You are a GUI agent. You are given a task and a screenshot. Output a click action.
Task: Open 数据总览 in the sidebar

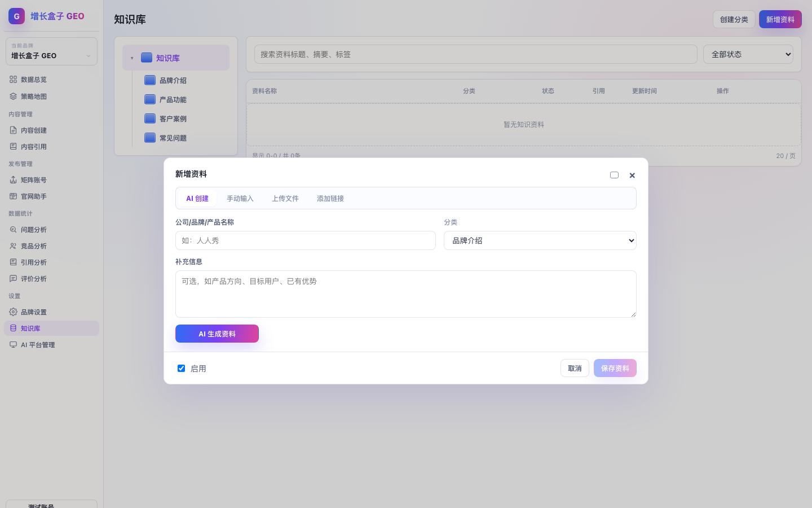(x=51, y=80)
